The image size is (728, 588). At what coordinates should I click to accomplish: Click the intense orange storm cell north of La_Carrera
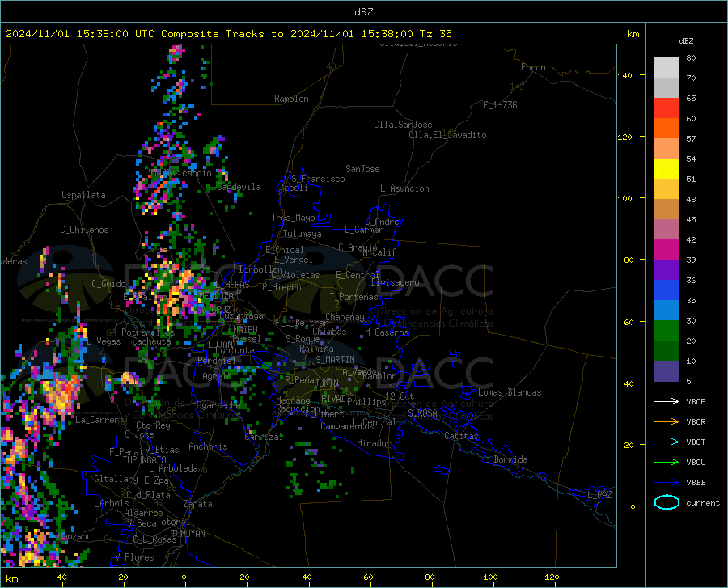62,391
